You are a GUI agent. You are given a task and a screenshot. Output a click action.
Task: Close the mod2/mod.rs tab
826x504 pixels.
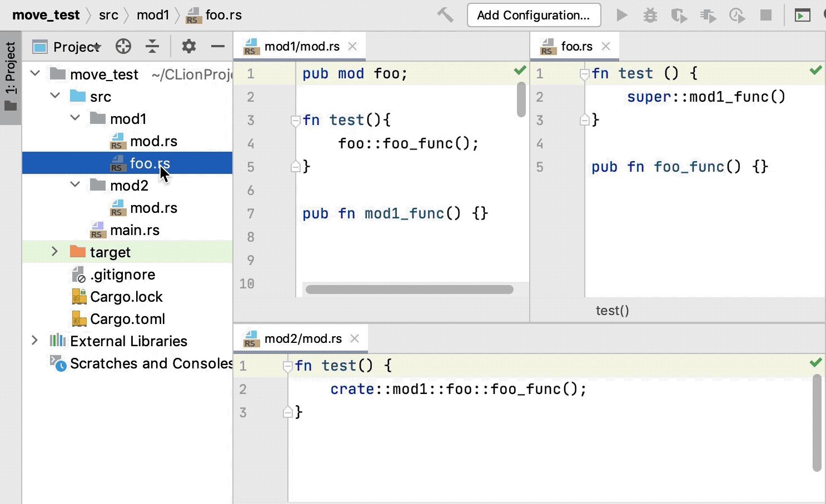pyautogui.click(x=355, y=338)
